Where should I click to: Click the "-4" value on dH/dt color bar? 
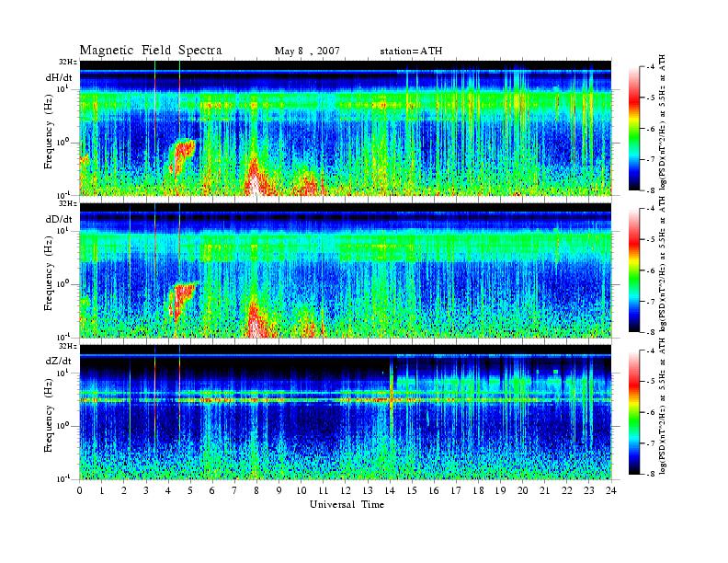(x=650, y=67)
